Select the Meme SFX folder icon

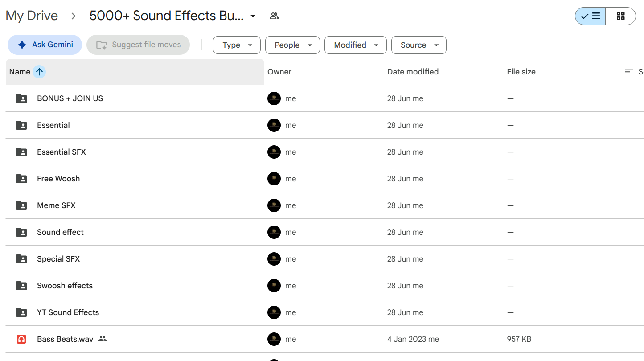21,205
